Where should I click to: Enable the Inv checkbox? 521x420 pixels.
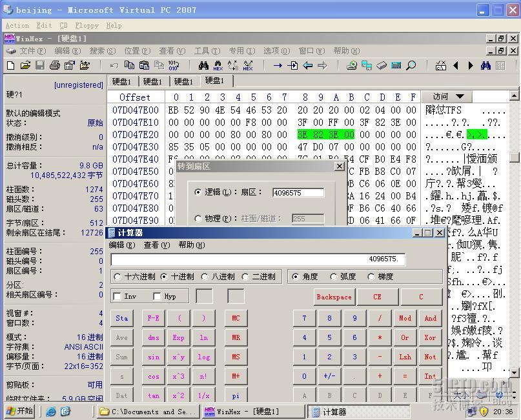click(x=117, y=296)
